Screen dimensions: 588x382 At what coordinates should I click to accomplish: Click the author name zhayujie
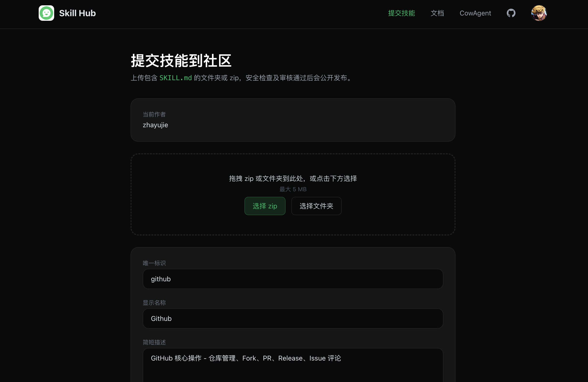tap(155, 125)
